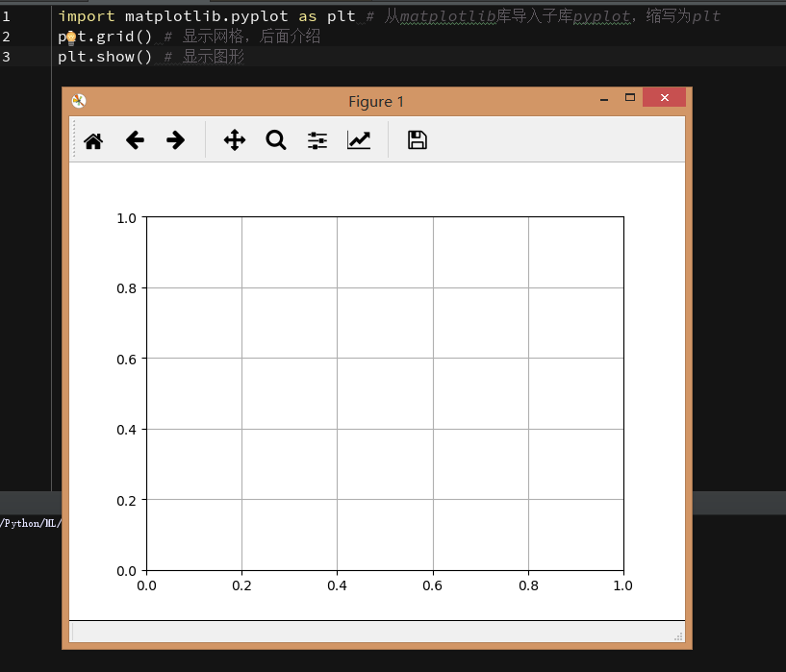This screenshot has width=786, height=672.
Task: Click the status bar message area of Figure 1
Action: [377, 632]
